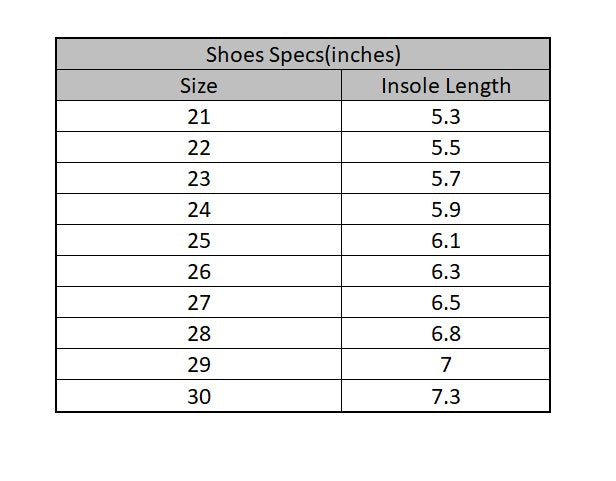
Task: Click the size 29 cell
Action: tap(198, 365)
